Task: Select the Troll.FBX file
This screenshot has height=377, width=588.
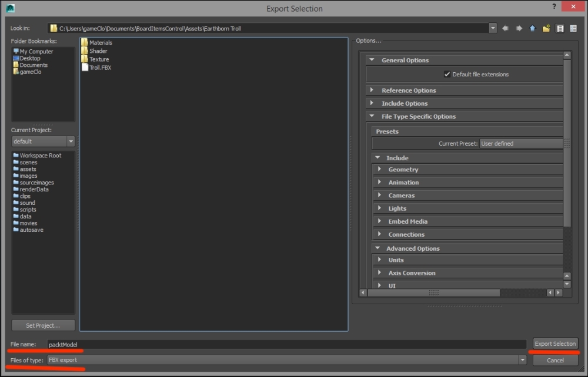Action: 99,68
